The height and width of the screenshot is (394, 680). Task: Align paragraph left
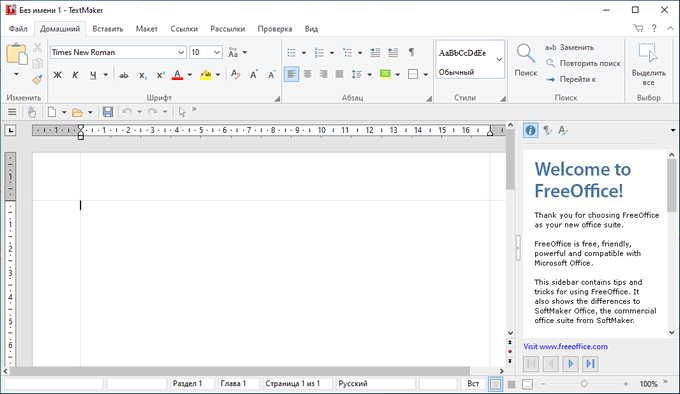(291, 74)
